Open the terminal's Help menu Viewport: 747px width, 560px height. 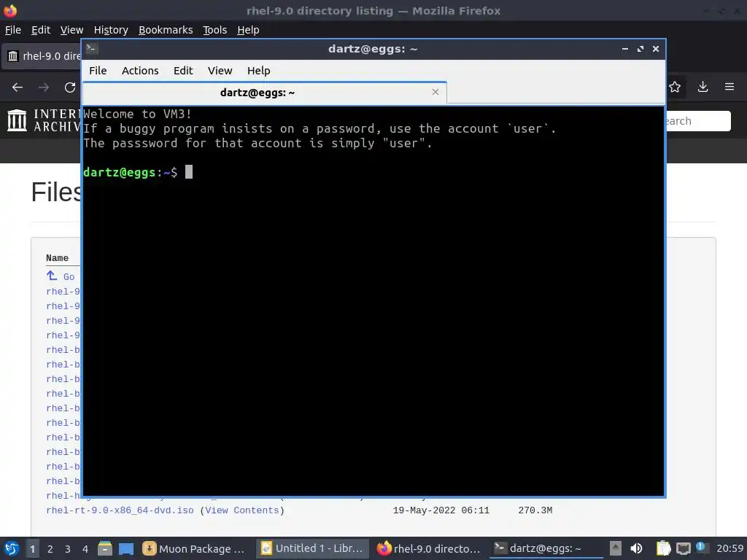(259, 71)
